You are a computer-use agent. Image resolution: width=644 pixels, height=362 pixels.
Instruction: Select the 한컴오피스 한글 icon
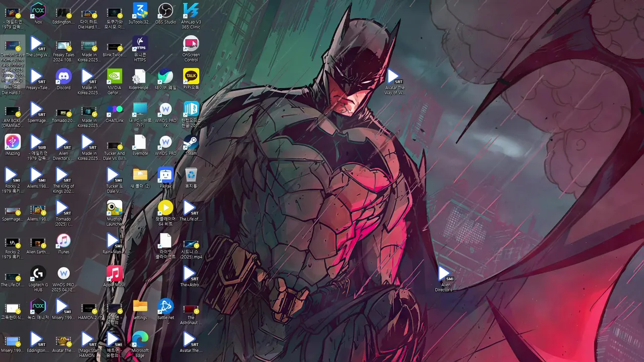(x=191, y=115)
